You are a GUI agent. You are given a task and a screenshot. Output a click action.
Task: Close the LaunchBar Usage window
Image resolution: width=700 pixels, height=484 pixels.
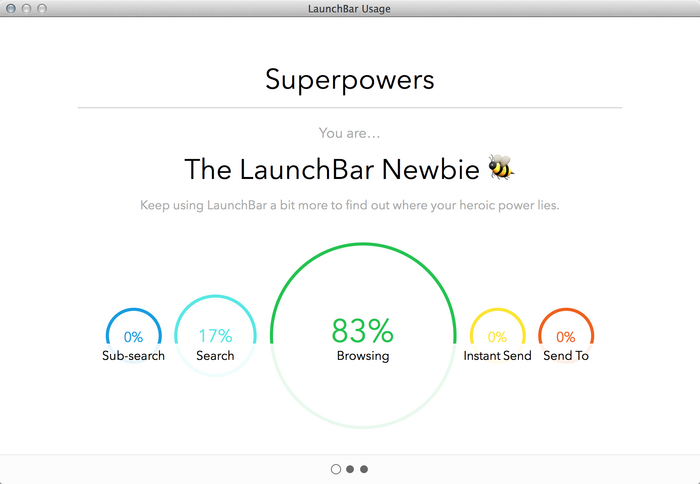tap(11, 8)
